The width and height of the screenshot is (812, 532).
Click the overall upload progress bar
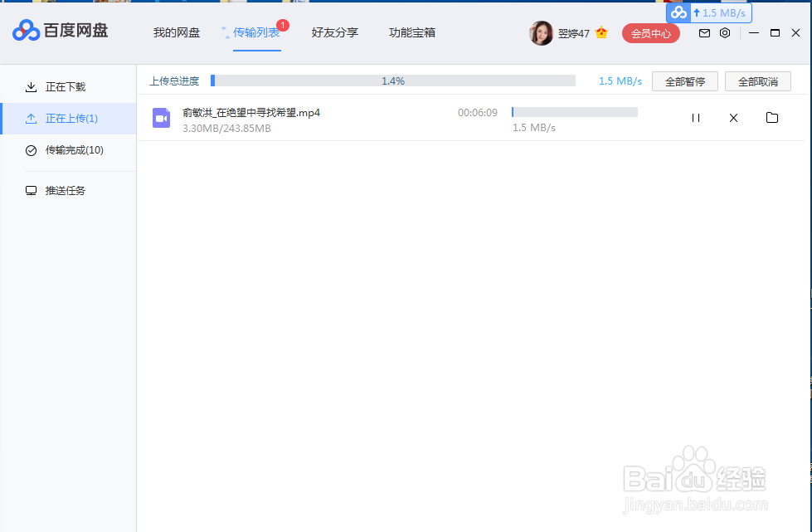click(x=394, y=81)
